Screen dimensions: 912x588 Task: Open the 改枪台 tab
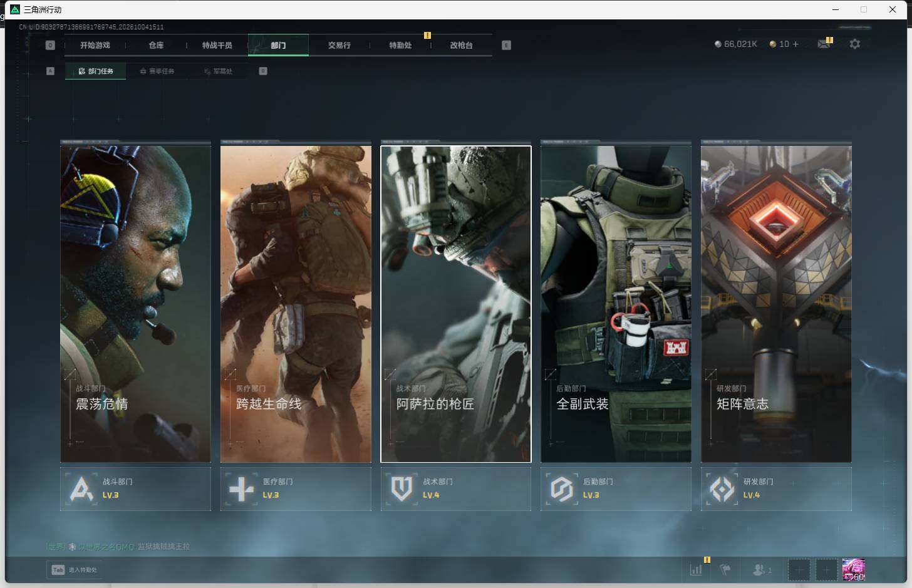tap(462, 45)
